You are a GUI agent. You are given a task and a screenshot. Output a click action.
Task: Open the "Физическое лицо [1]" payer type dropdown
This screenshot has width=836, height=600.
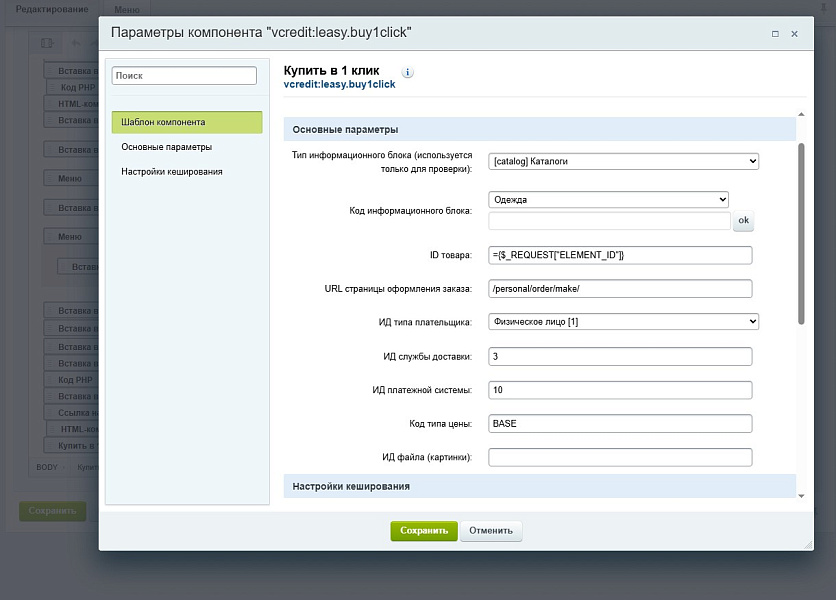pyautogui.click(x=623, y=321)
